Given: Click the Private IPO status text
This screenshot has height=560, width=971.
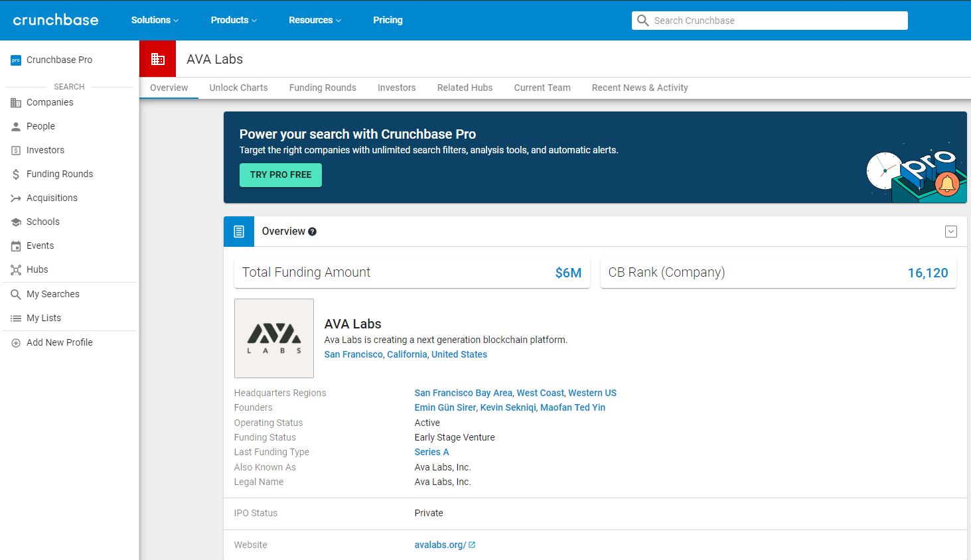Looking at the screenshot, I should (429, 513).
